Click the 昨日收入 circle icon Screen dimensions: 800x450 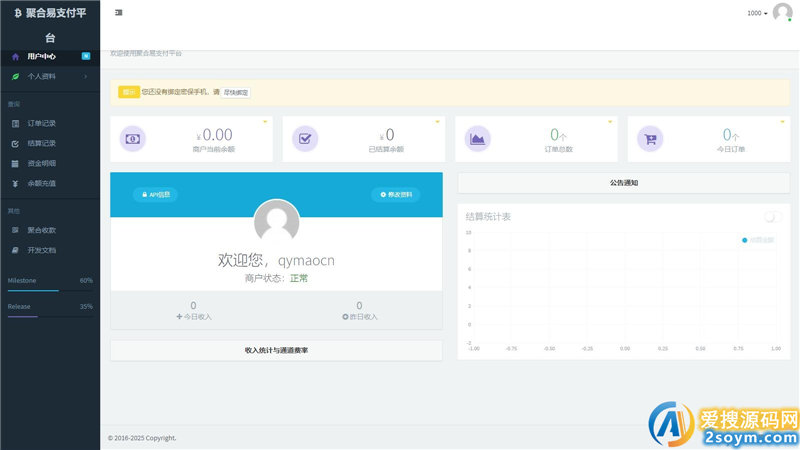(345, 317)
